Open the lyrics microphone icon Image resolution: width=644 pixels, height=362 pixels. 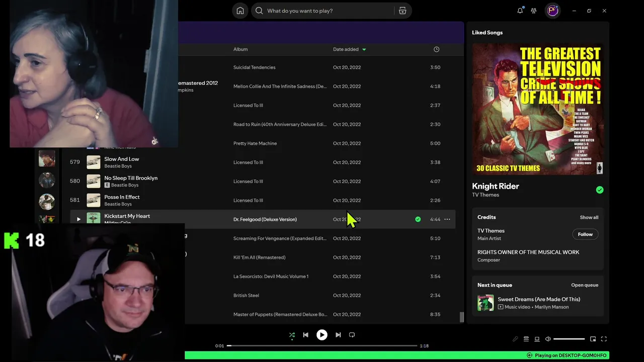point(515,339)
